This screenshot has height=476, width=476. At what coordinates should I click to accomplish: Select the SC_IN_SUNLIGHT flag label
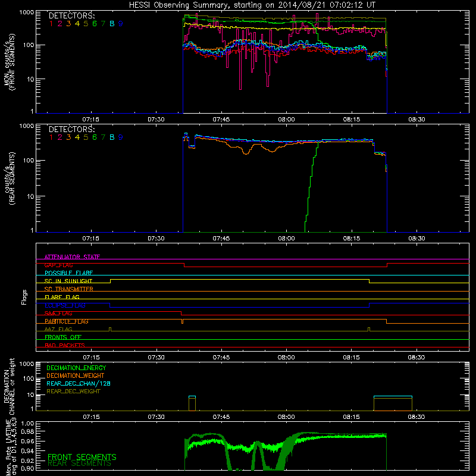(68, 281)
